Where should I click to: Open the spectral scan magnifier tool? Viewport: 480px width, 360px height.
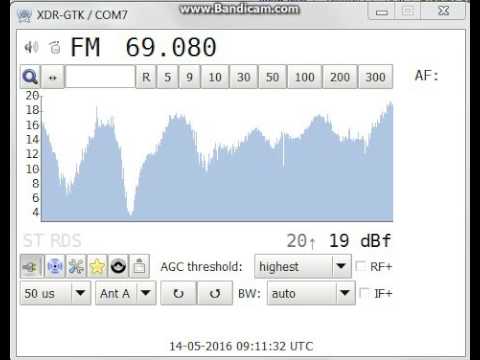(30, 77)
